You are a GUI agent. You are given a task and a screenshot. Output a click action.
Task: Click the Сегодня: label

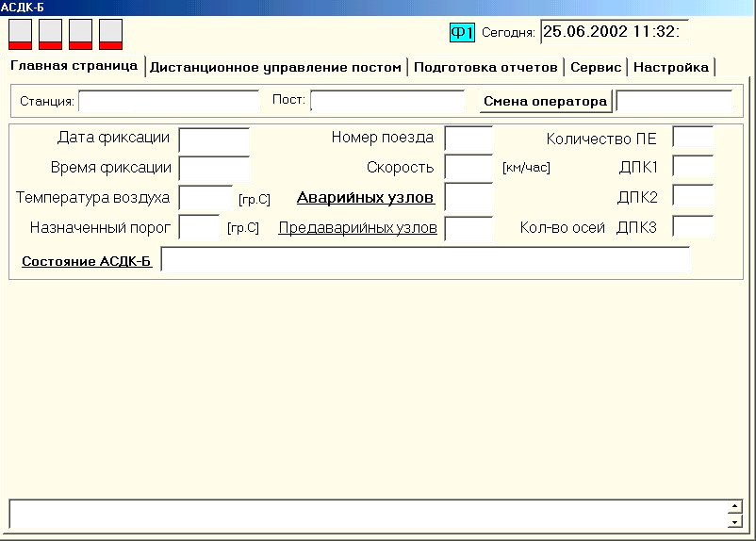[x=508, y=33]
